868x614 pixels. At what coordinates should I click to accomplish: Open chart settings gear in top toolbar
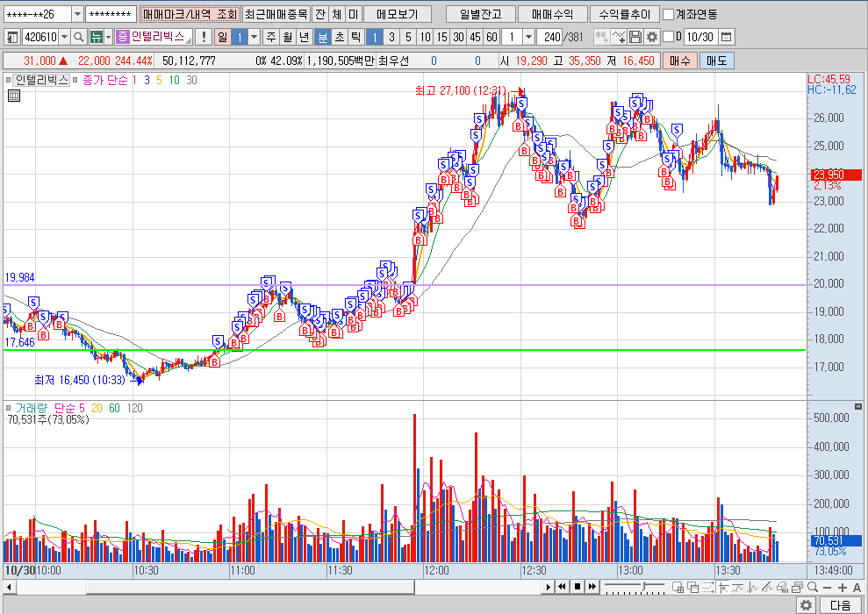(652, 37)
